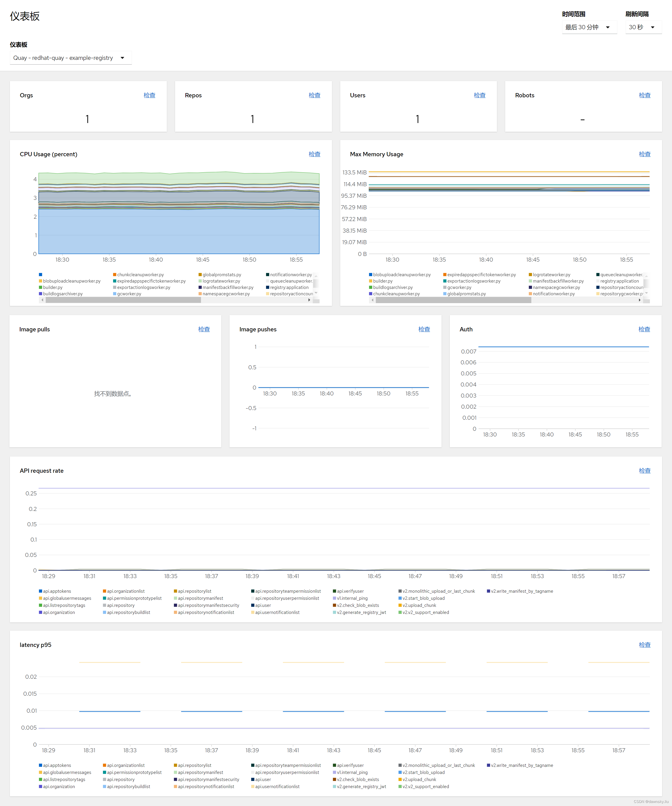Click the time range dropdown caret icon
Image resolution: width=672 pixels, height=806 pixels.
coord(607,27)
